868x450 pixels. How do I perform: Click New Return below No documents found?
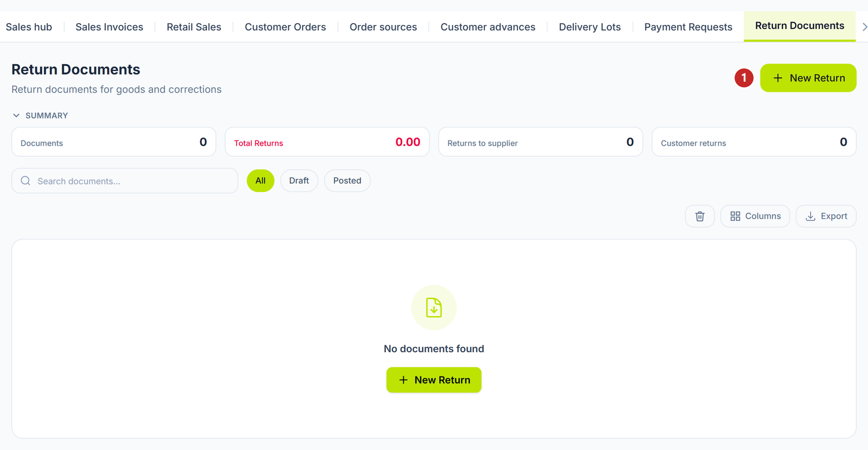click(x=434, y=380)
